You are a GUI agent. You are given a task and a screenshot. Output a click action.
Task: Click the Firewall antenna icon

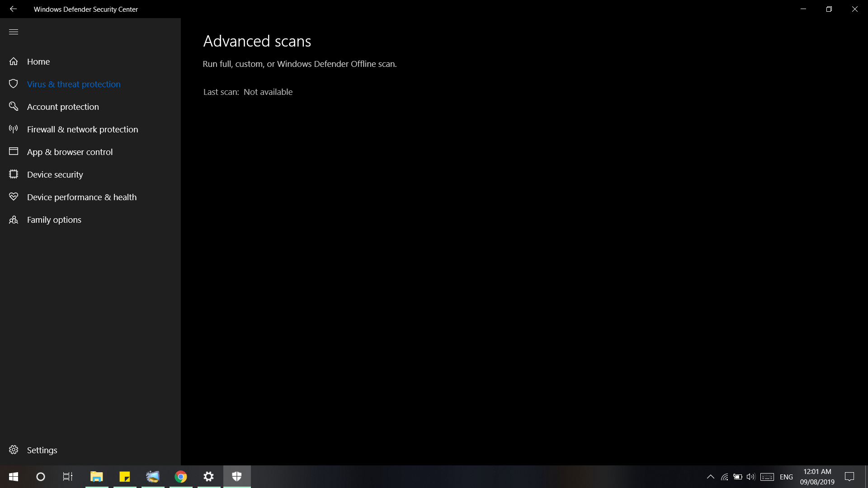(14, 129)
